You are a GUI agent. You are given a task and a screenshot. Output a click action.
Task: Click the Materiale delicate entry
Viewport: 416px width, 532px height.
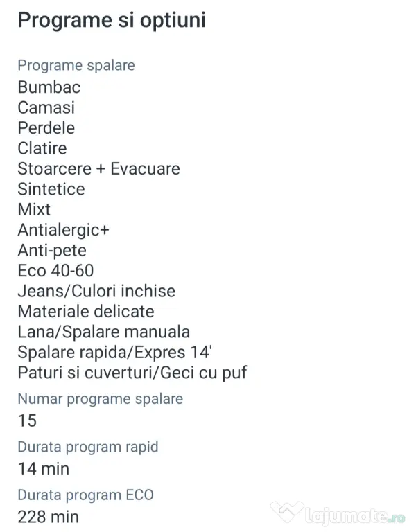pos(86,312)
